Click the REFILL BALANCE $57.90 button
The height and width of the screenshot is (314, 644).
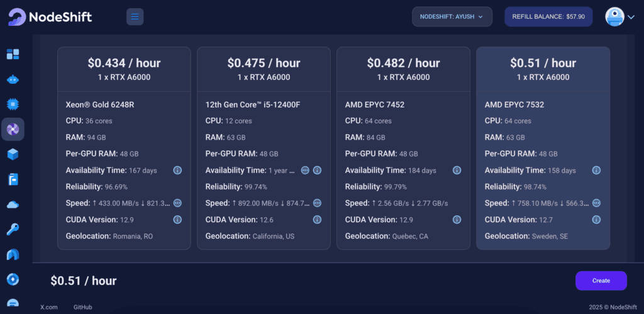tap(548, 17)
